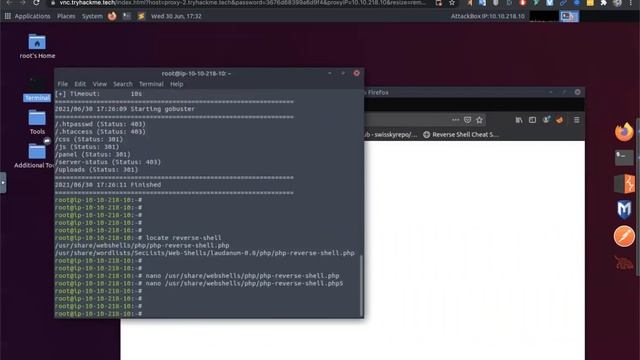This screenshot has height=360, width=640.
Task: Click the Pocket save icon in Firefox
Action: 467,120
